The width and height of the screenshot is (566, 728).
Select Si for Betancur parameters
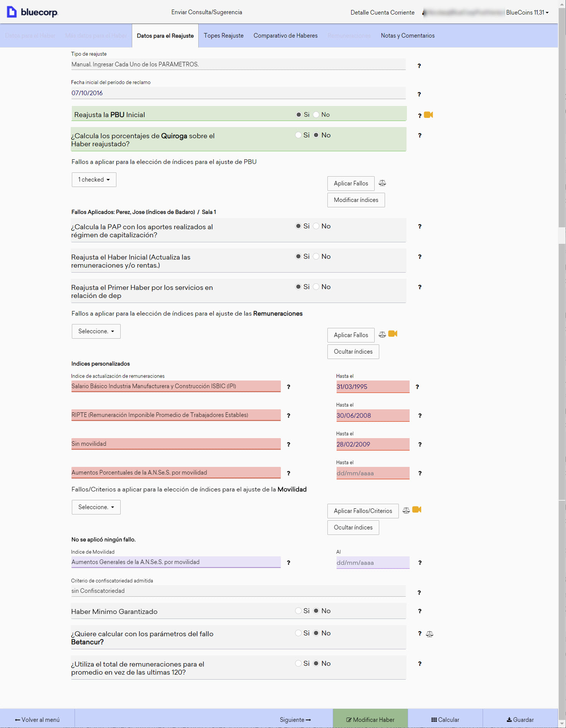coord(298,633)
